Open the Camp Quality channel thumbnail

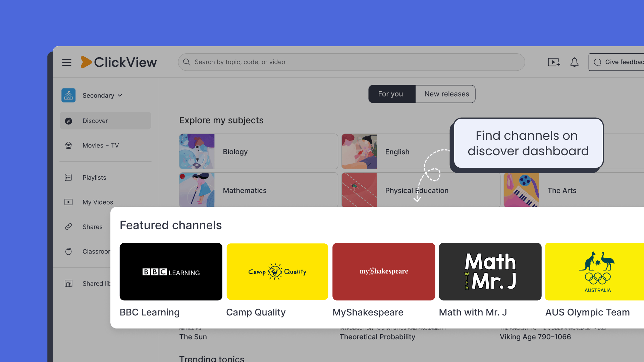277,271
